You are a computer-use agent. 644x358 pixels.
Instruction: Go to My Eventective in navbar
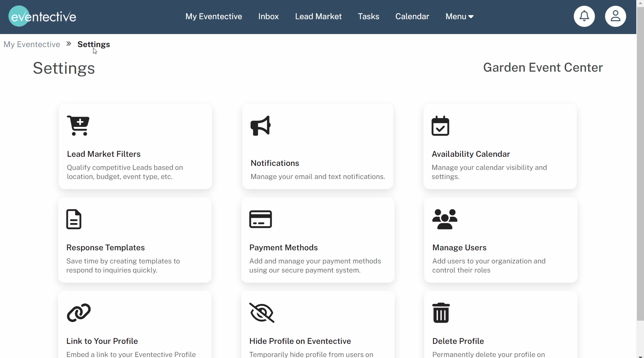coord(214,16)
